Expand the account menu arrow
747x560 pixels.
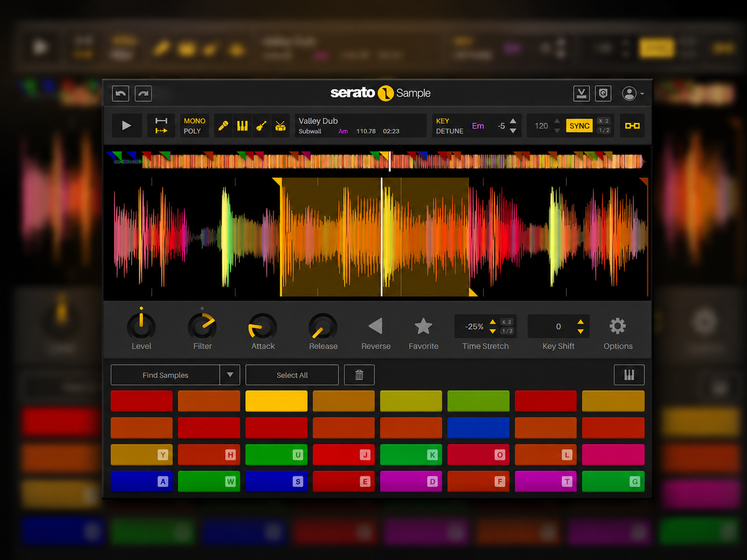coord(642,94)
